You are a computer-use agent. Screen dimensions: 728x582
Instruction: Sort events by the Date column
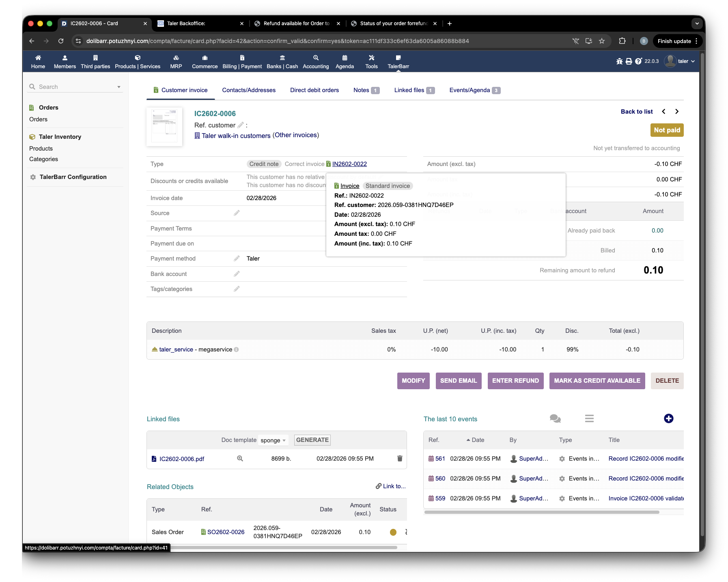coord(477,440)
